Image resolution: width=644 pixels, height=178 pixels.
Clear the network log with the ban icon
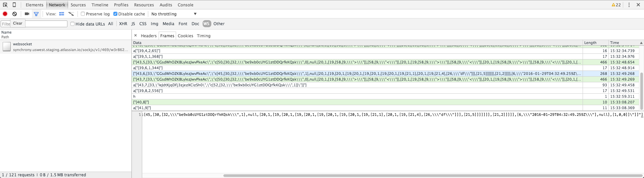pos(15,14)
